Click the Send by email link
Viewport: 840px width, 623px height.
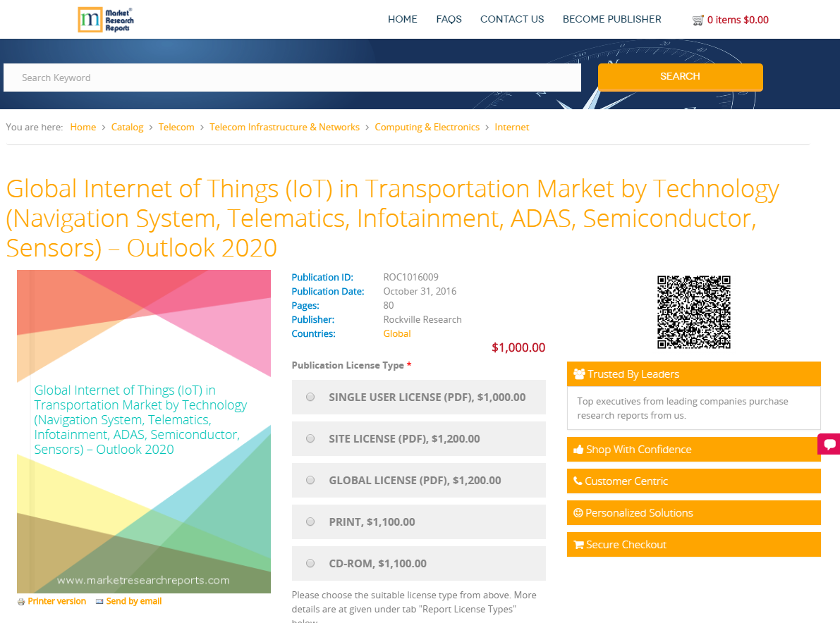point(134,602)
